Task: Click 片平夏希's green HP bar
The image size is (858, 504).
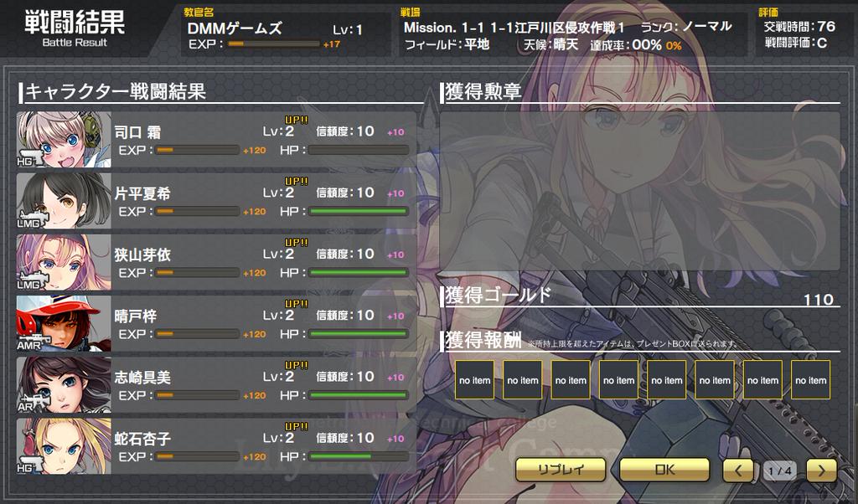Action: 359,211
